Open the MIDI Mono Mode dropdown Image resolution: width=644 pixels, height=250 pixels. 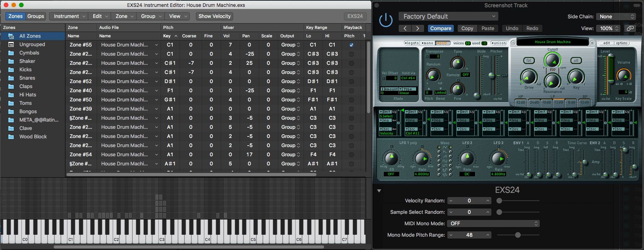pos(493,223)
